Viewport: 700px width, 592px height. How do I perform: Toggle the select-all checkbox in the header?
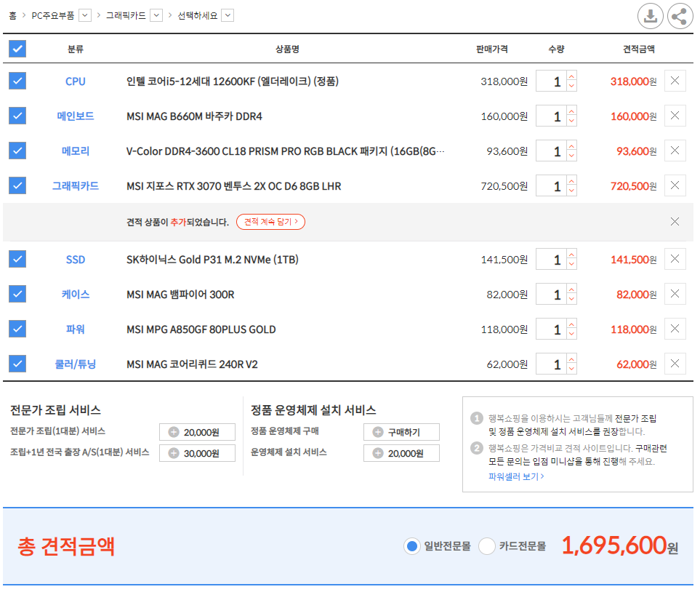17,49
